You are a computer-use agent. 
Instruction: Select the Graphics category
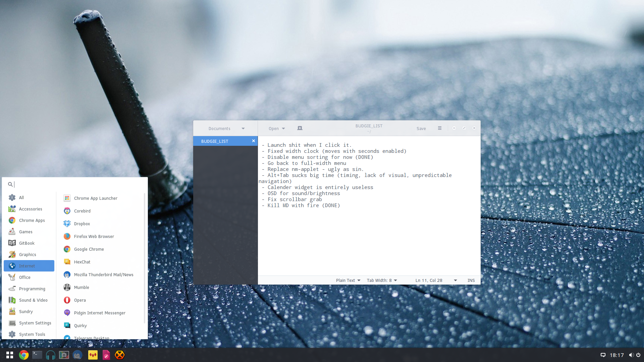tap(29, 254)
